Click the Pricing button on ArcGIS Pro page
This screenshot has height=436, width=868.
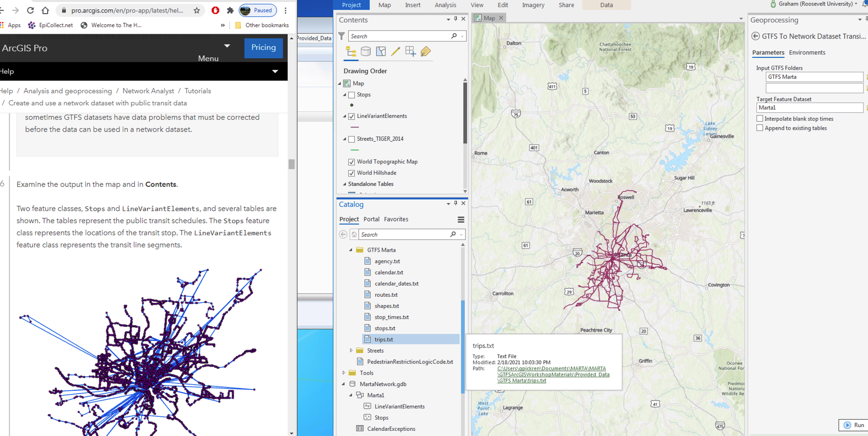[x=263, y=48]
